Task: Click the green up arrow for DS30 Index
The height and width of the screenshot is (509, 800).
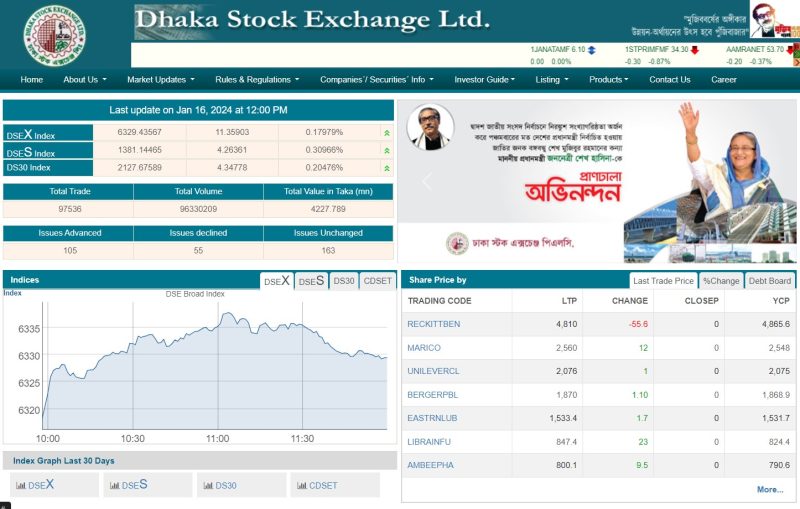Action: pos(386,168)
